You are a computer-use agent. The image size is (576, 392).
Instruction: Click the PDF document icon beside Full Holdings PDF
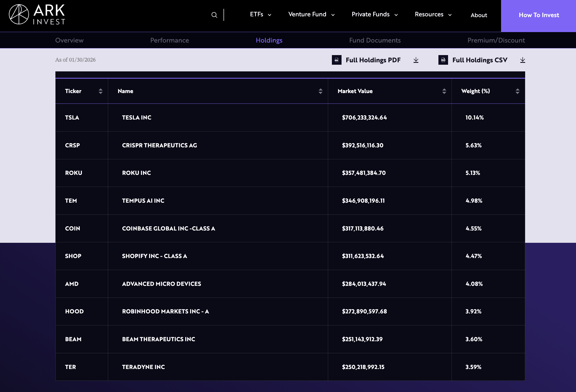pyautogui.click(x=337, y=60)
